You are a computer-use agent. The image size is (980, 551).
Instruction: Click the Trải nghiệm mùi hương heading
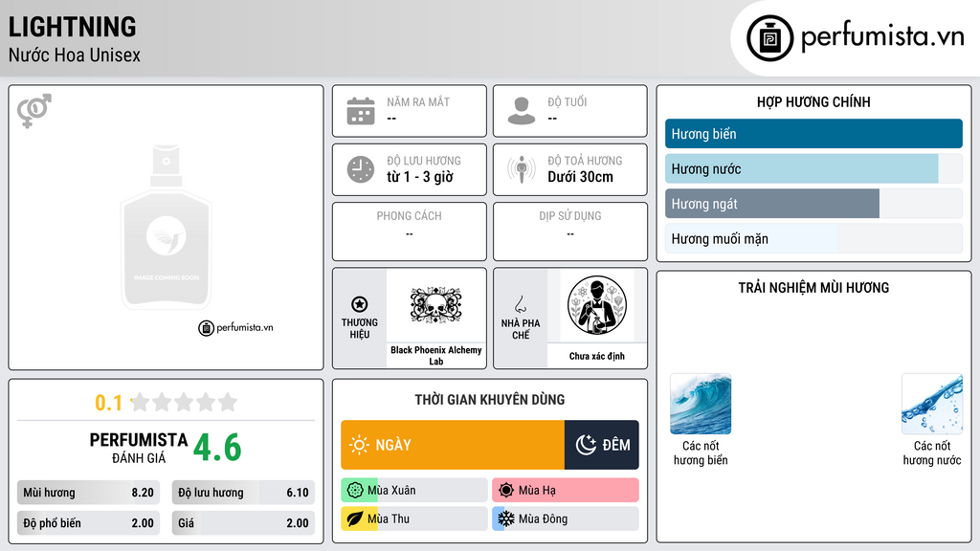[x=813, y=287]
